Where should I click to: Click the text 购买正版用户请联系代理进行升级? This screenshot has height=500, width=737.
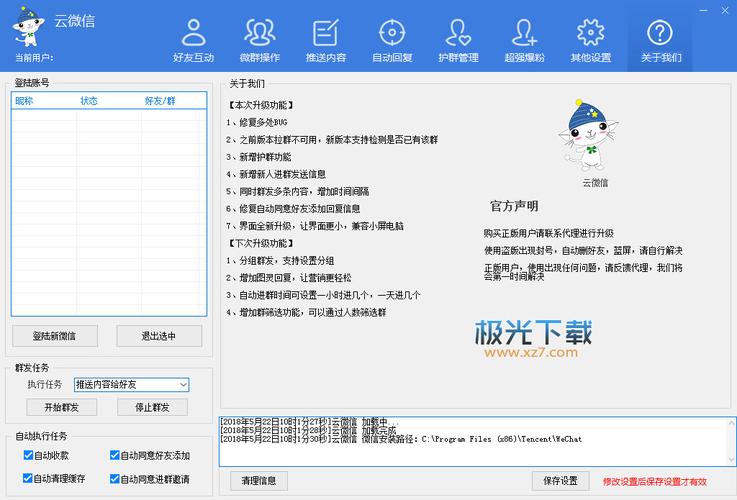pyautogui.click(x=549, y=233)
